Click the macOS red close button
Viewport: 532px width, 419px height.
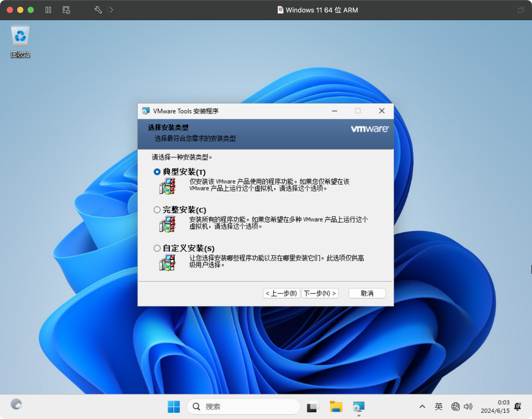click(10, 10)
